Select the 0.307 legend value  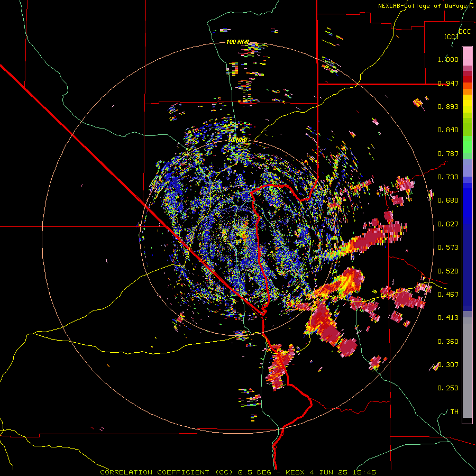(448, 365)
